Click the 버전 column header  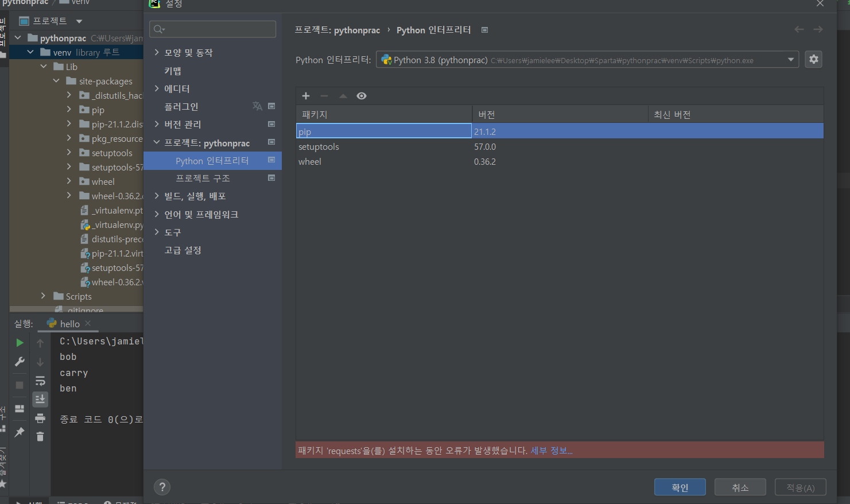coord(560,114)
